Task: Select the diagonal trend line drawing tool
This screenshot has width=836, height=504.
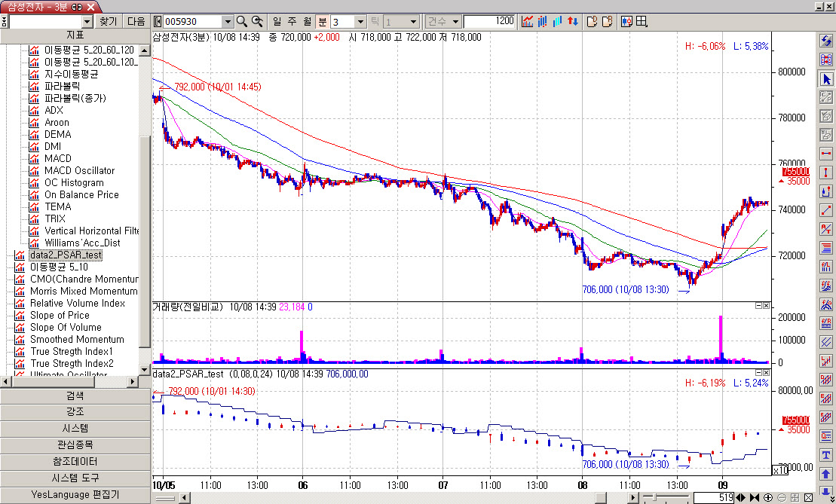Action: (826, 210)
